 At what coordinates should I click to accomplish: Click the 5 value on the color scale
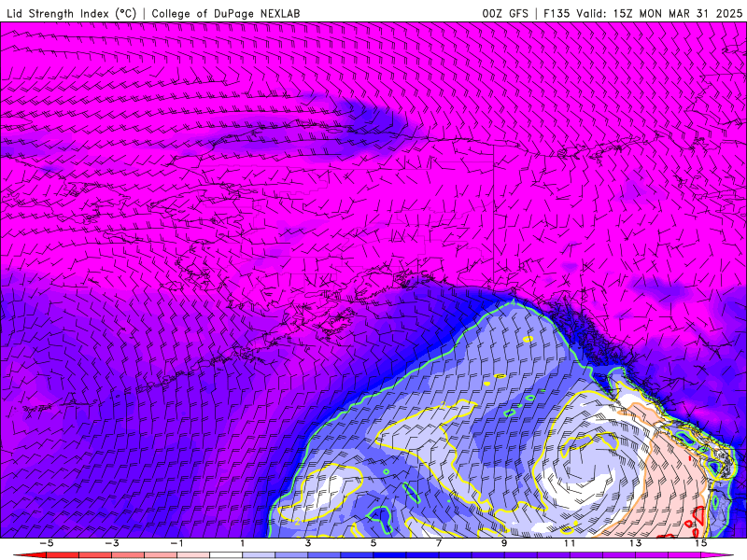[373, 543]
